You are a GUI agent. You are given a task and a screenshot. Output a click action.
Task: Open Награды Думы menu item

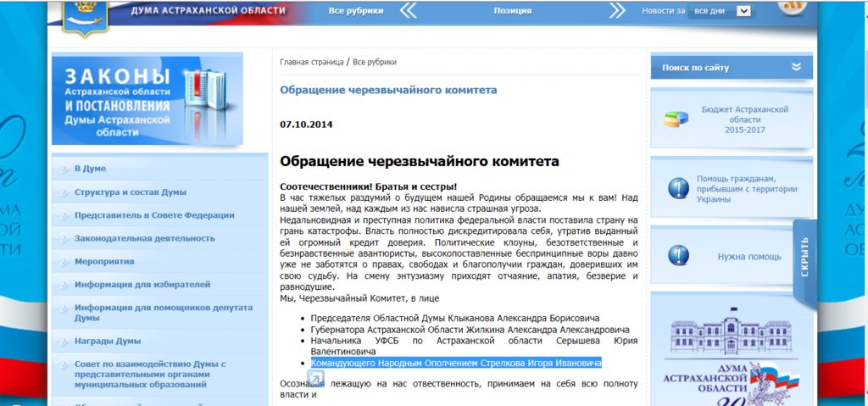pos(108,342)
